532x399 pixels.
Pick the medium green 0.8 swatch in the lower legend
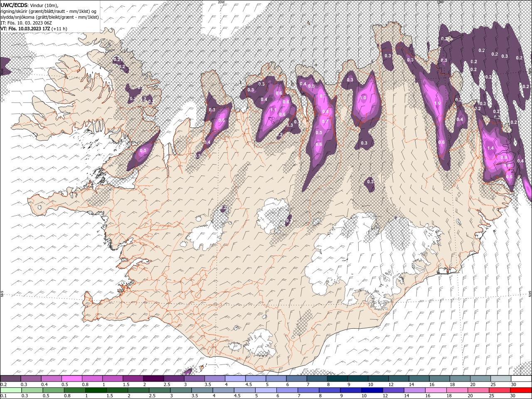click(74, 390)
